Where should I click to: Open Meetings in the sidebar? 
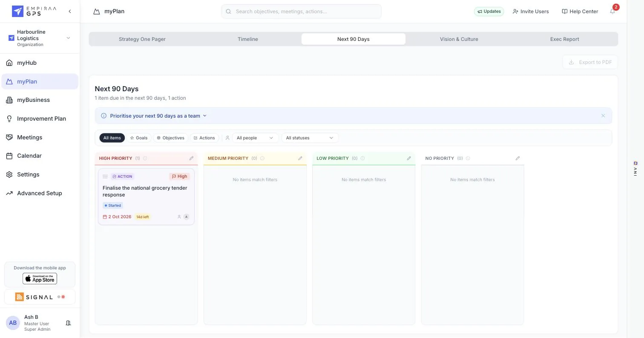[40, 137]
